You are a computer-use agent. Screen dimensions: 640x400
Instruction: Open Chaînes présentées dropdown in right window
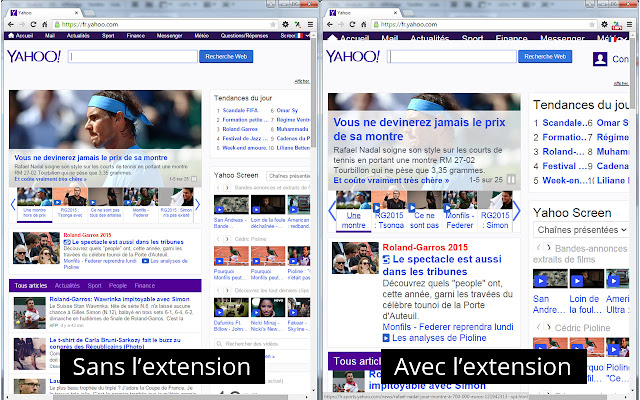(581, 230)
